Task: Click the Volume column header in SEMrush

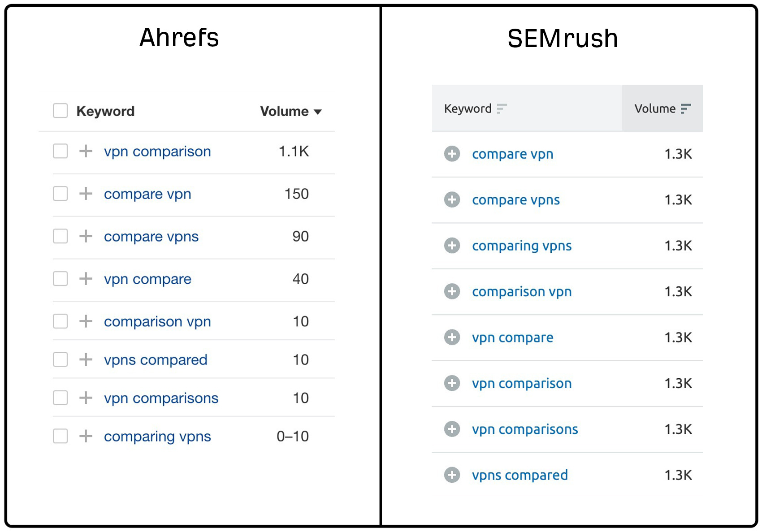Action: [x=654, y=108]
